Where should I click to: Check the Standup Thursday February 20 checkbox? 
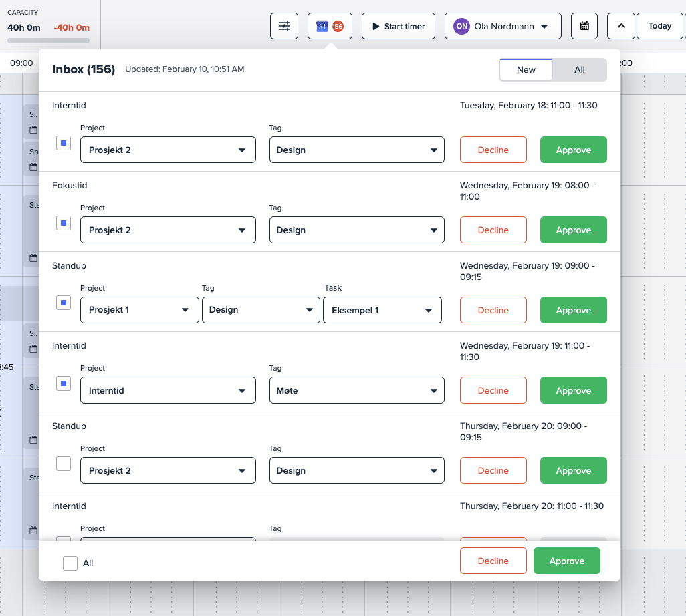point(64,464)
